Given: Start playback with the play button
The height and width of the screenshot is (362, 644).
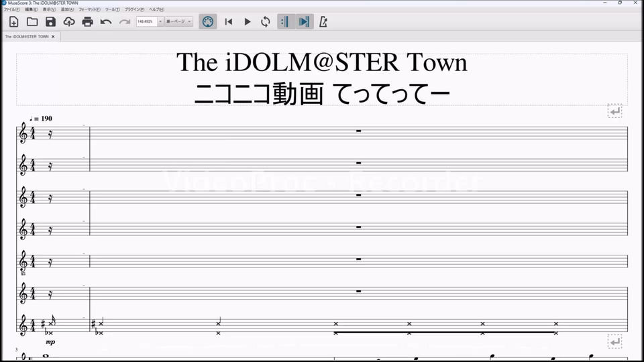Looking at the screenshot, I should (x=248, y=21).
